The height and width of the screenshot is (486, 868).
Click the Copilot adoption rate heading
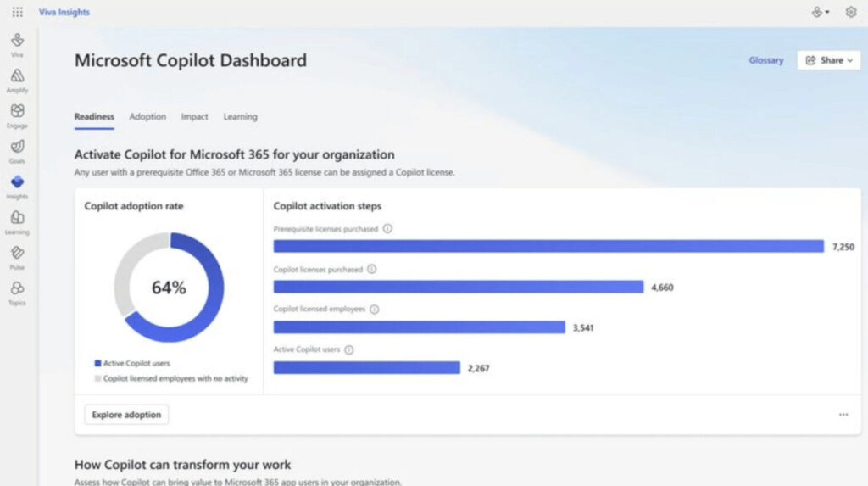pyautogui.click(x=133, y=206)
